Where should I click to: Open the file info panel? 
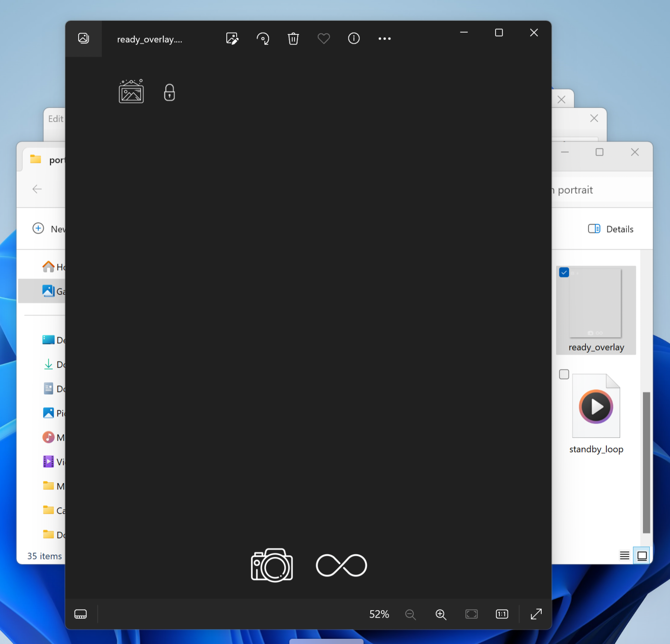tap(354, 39)
